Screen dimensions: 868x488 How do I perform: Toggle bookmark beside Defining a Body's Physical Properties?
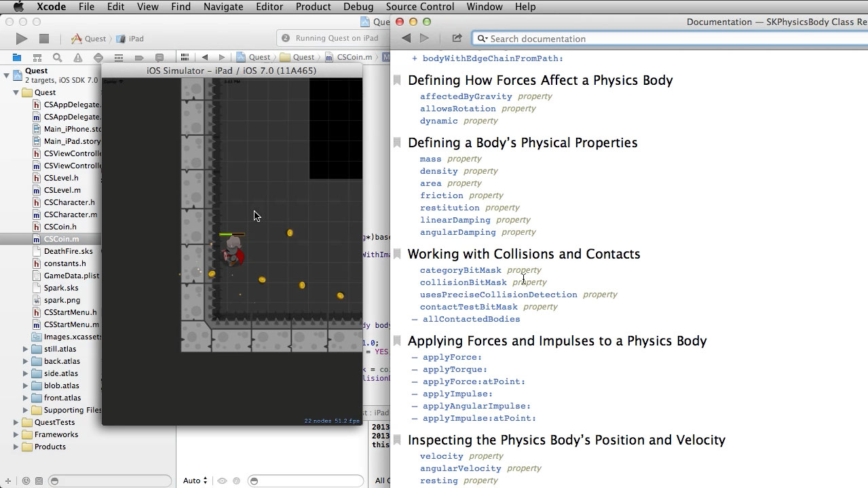coord(397,143)
